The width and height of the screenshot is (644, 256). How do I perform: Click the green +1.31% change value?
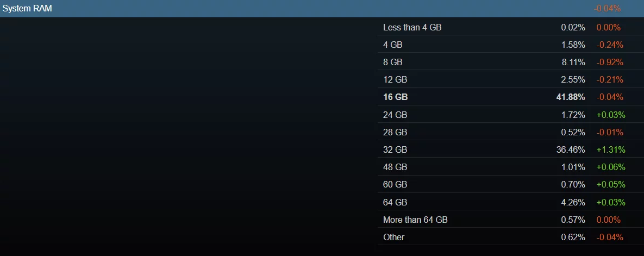point(610,149)
